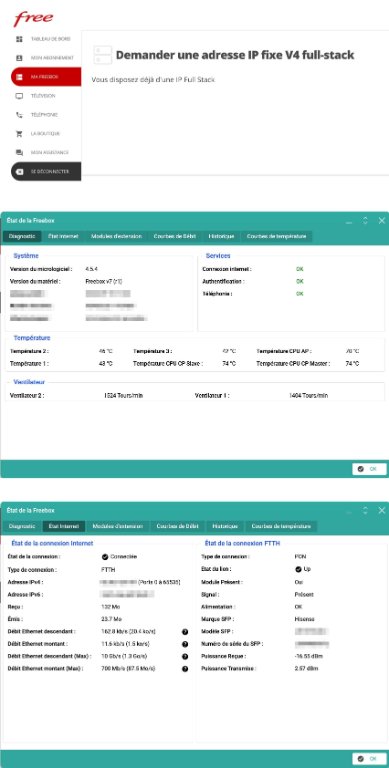Click Se déconnecter button
This screenshot has height=768, width=389.
(46, 171)
